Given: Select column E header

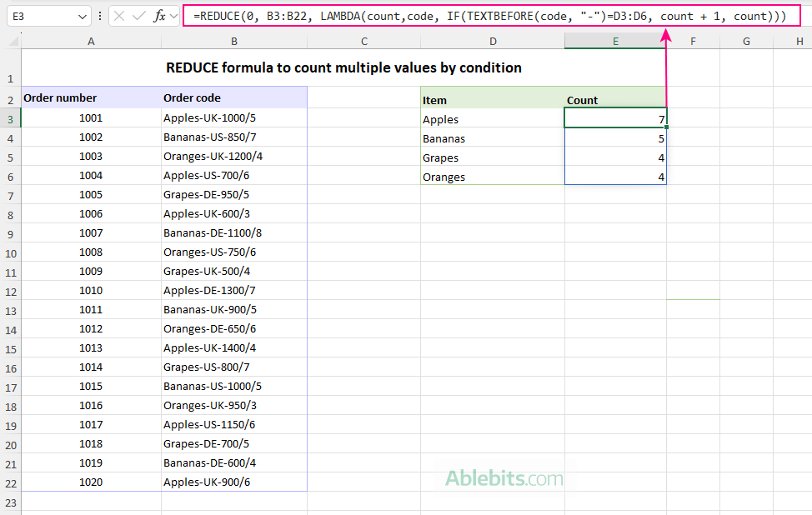Looking at the screenshot, I should click(615, 42).
